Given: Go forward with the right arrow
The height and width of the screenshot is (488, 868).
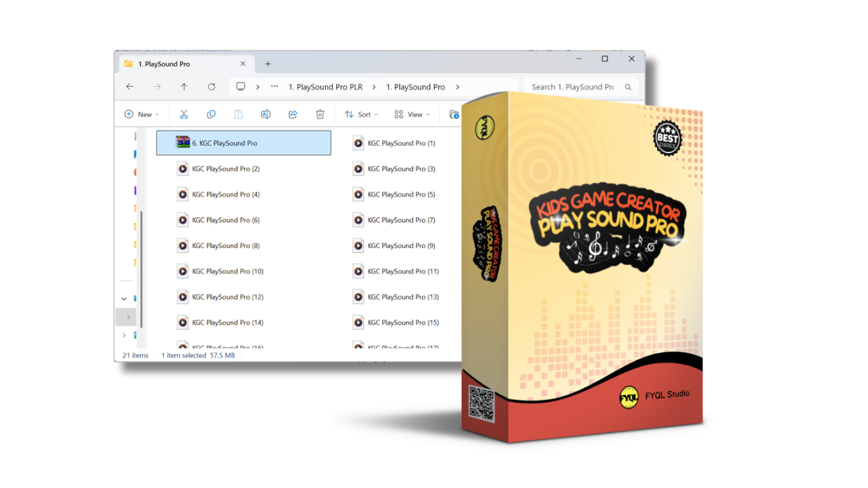Looking at the screenshot, I should [x=157, y=87].
